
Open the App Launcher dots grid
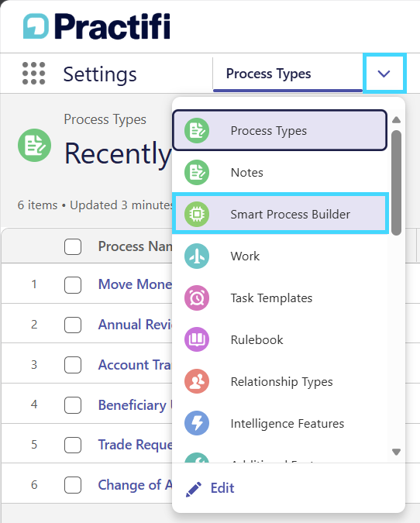33,74
